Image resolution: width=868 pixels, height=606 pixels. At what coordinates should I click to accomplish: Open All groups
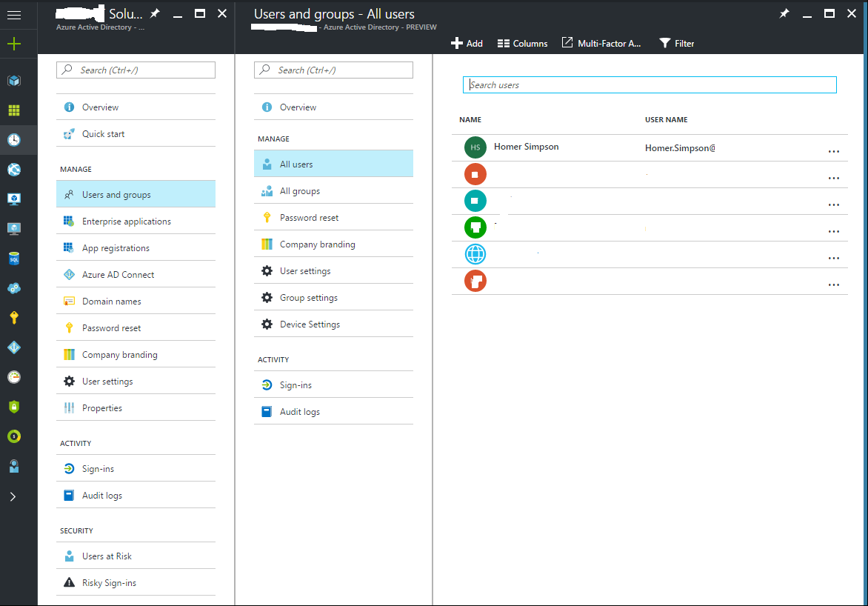pyautogui.click(x=333, y=190)
